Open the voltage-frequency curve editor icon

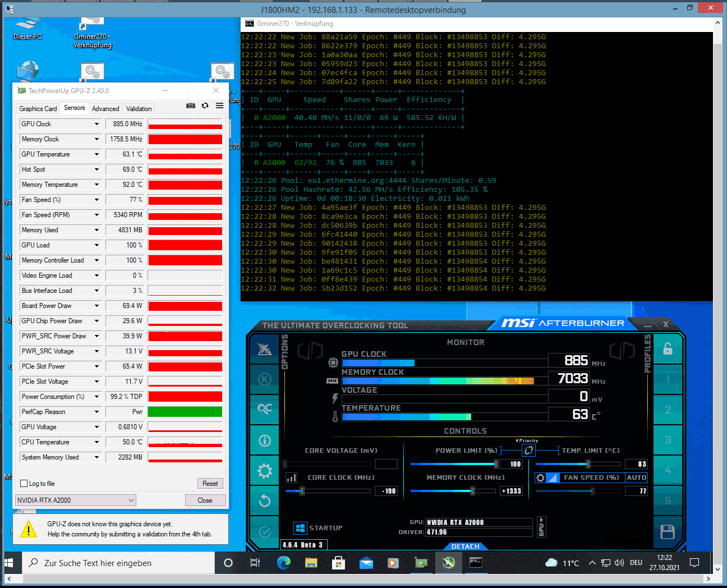tap(291, 477)
